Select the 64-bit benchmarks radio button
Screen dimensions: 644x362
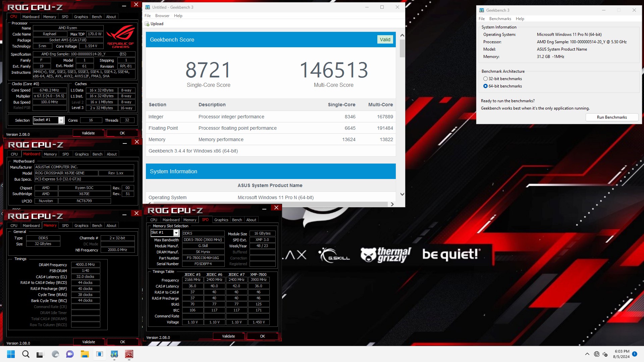pyautogui.click(x=485, y=86)
